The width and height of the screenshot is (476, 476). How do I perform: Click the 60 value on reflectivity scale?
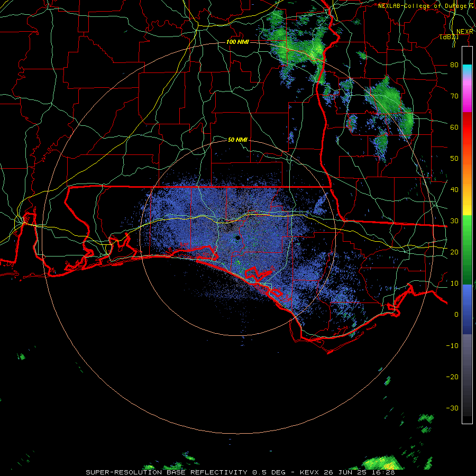(454, 127)
